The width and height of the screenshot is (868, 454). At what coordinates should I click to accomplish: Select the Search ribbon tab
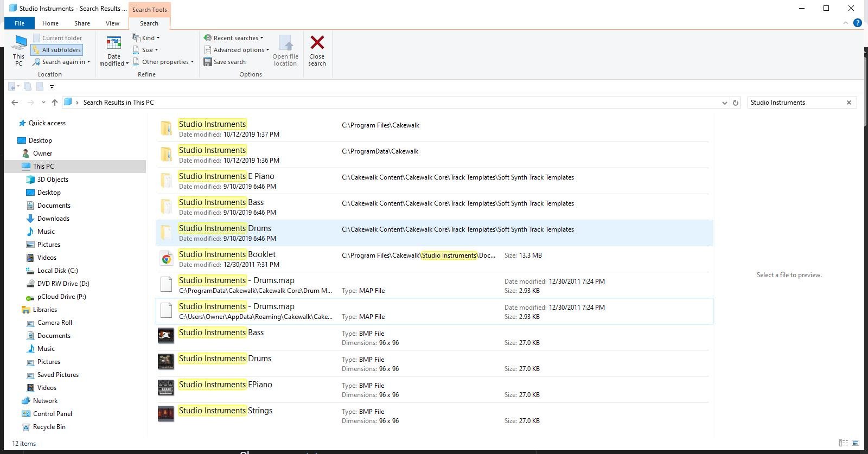(x=149, y=23)
